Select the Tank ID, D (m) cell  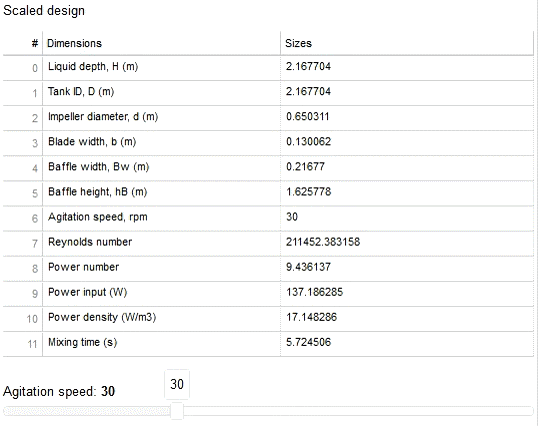161,93
